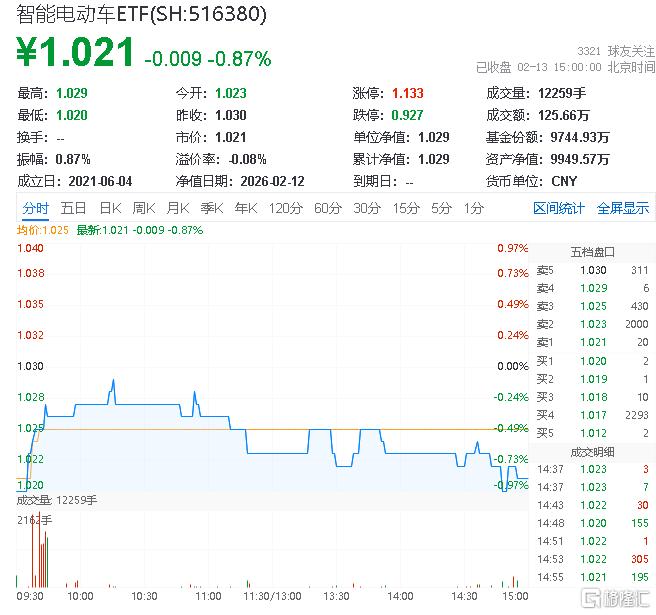Viewport: 656px width, 615px height.
Task: Click the 涨停 value 1.133
Action: coord(408,93)
